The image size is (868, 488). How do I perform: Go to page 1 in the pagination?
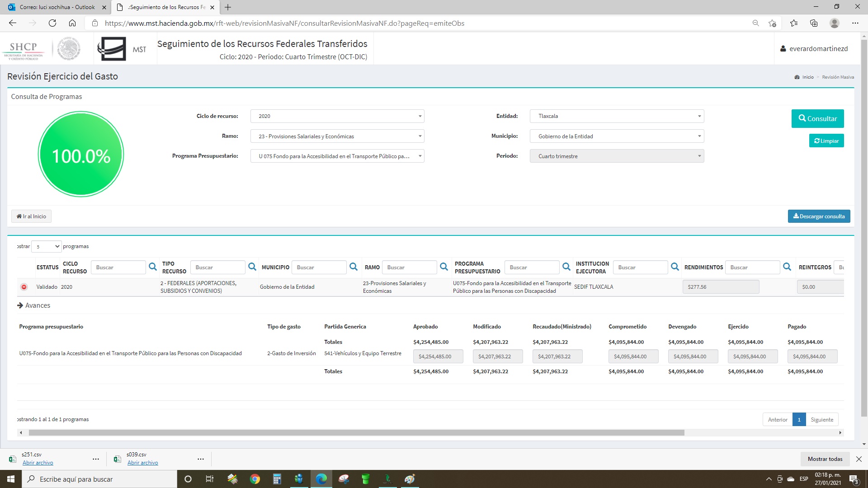click(x=799, y=419)
